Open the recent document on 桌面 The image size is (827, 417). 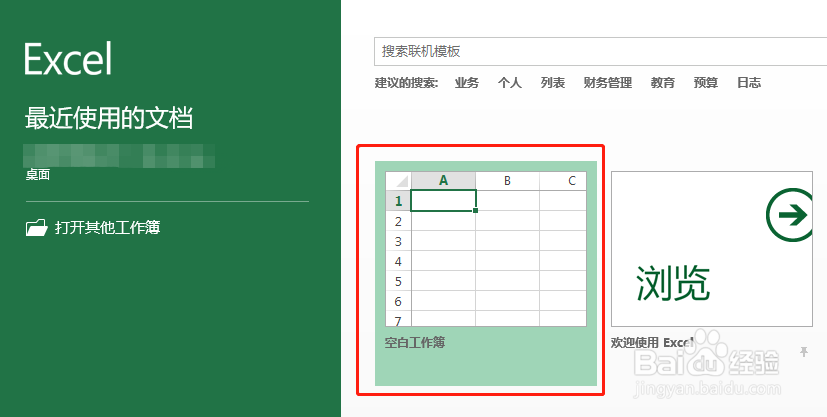coord(119,162)
